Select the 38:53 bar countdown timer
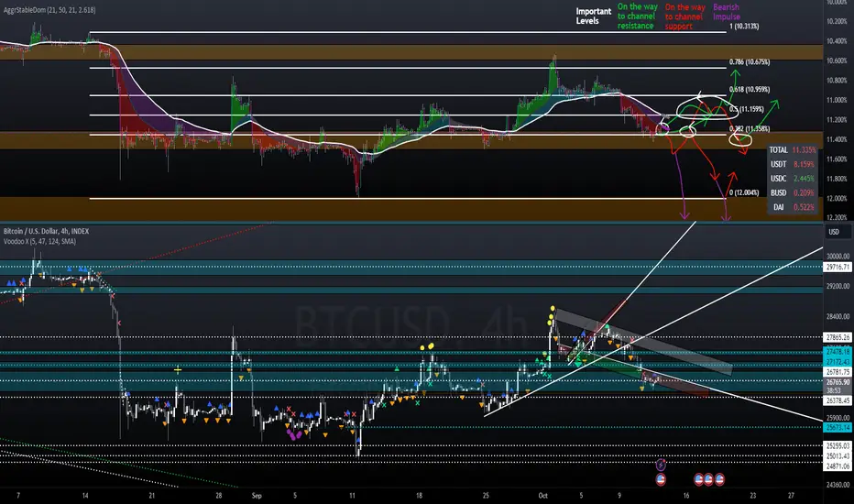This screenshot has width=854, height=504. pyautogui.click(x=833, y=390)
